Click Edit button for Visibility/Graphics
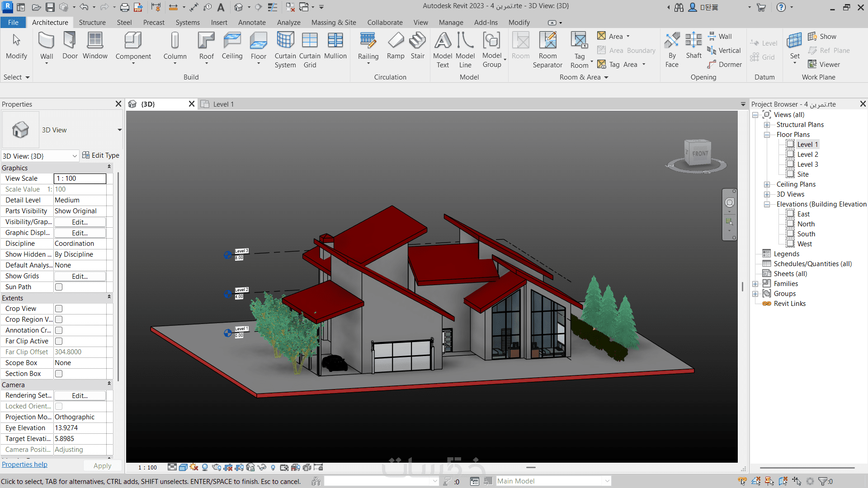 tap(80, 222)
